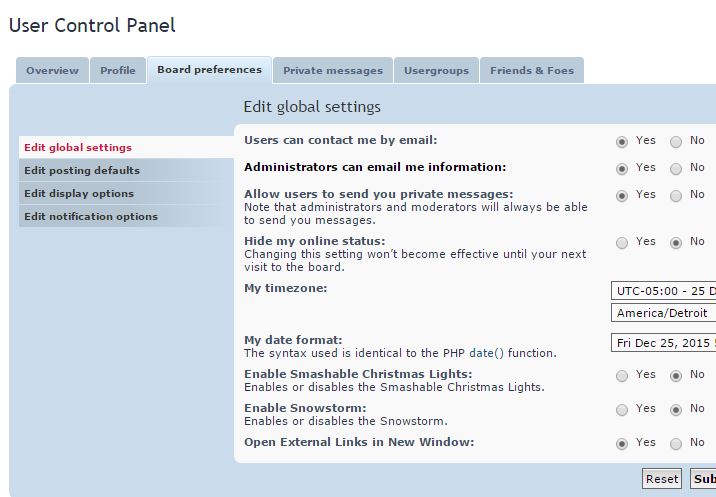The image size is (716, 497).
Task: Turn on Snowstorm by selecting Yes
Action: 623,410
